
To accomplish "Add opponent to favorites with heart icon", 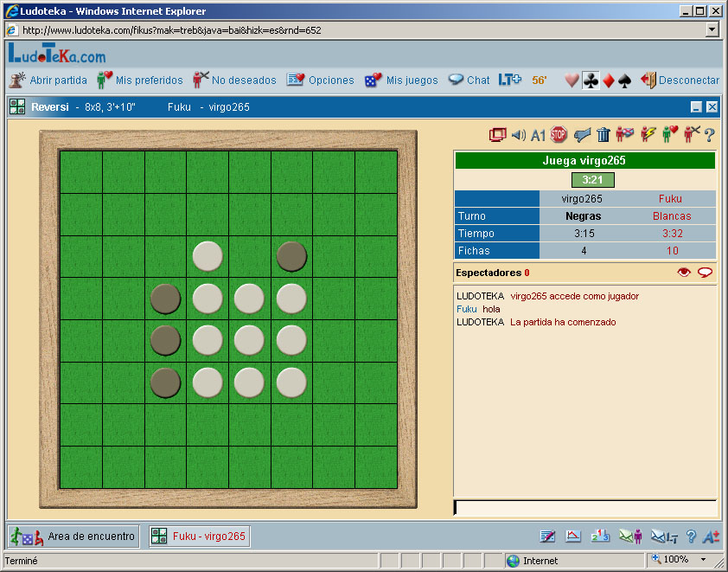I will pyautogui.click(x=670, y=134).
